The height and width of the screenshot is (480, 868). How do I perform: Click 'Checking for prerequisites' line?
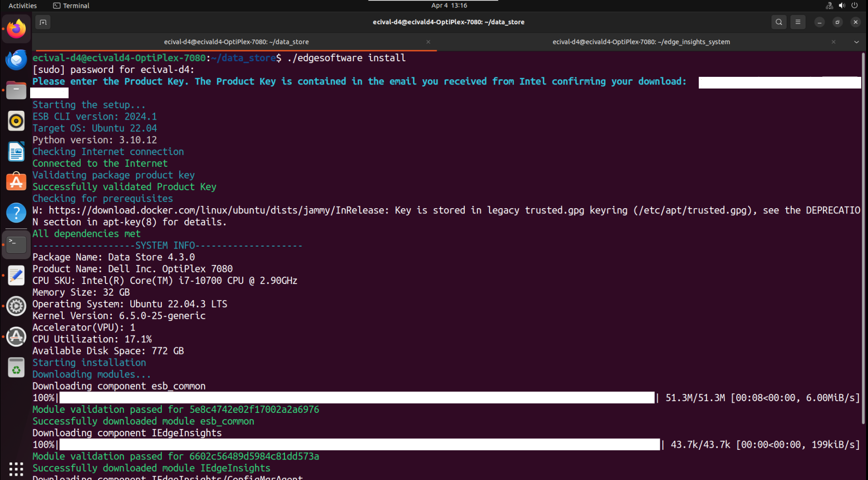[x=103, y=198]
